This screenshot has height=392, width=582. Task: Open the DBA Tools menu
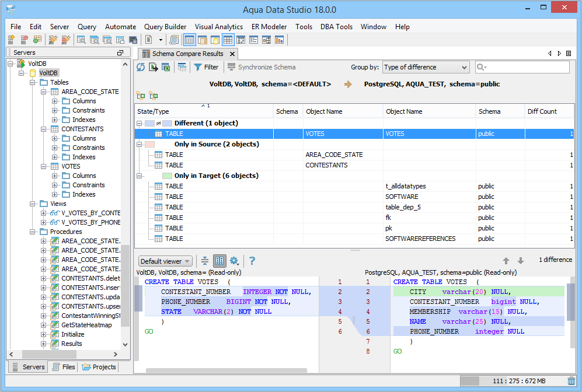(336, 27)
